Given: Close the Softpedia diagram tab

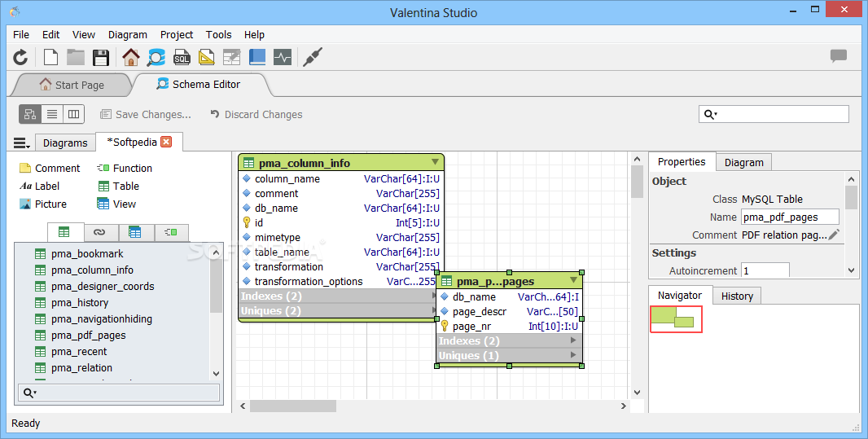Looking at the screenshot, I should tap(166, 142).
